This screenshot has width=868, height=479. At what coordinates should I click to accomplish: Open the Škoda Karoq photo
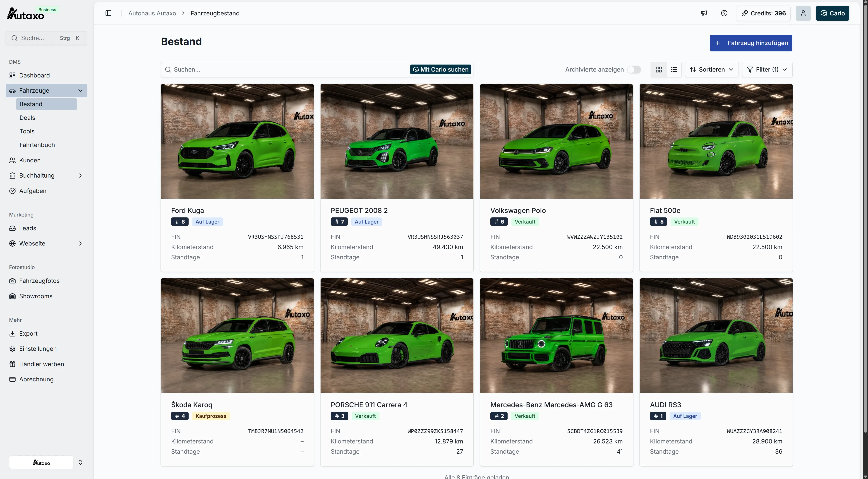click(237, 336)
